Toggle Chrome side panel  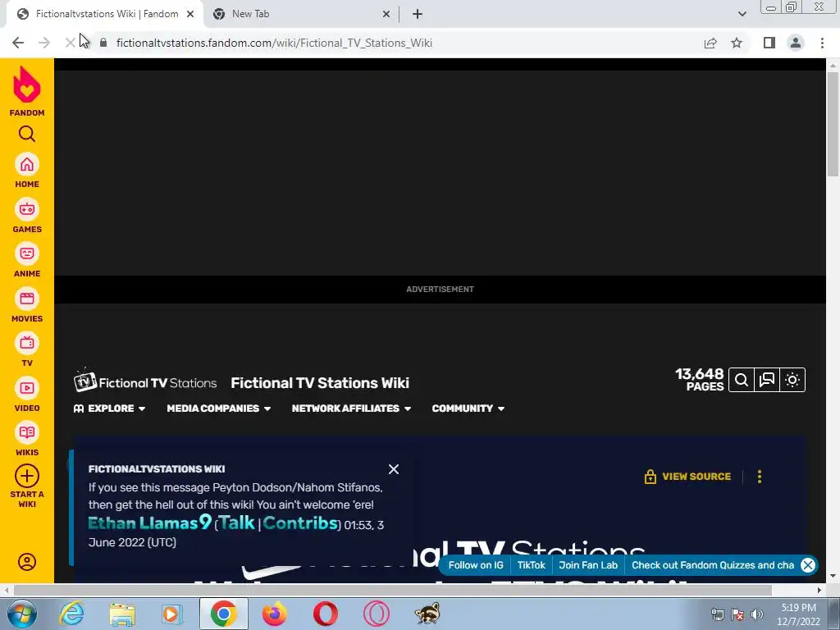click(x=769, y=43)
